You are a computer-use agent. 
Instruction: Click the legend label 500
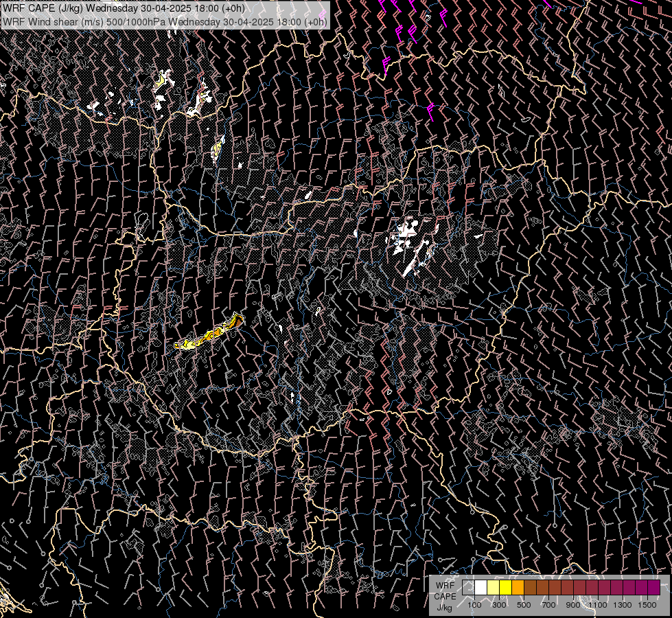[524, 605]
